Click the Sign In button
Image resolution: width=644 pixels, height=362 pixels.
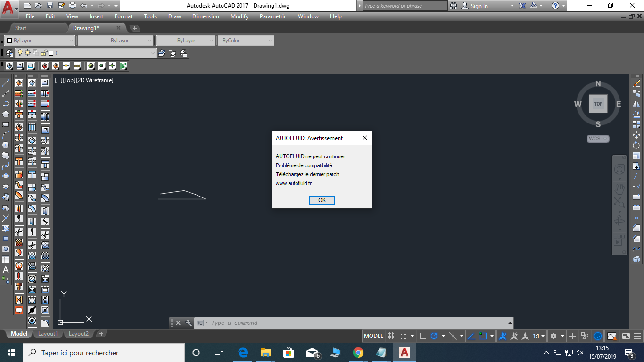point(479,6)
